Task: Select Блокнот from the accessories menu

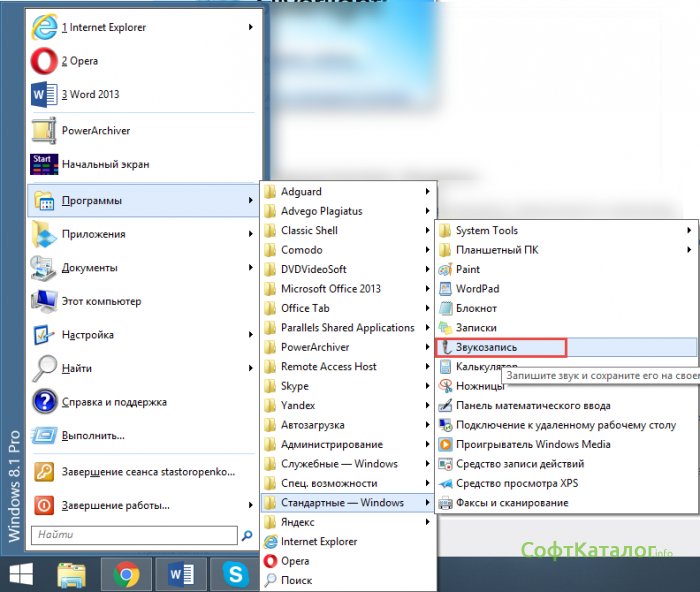Action: point(476,309)
